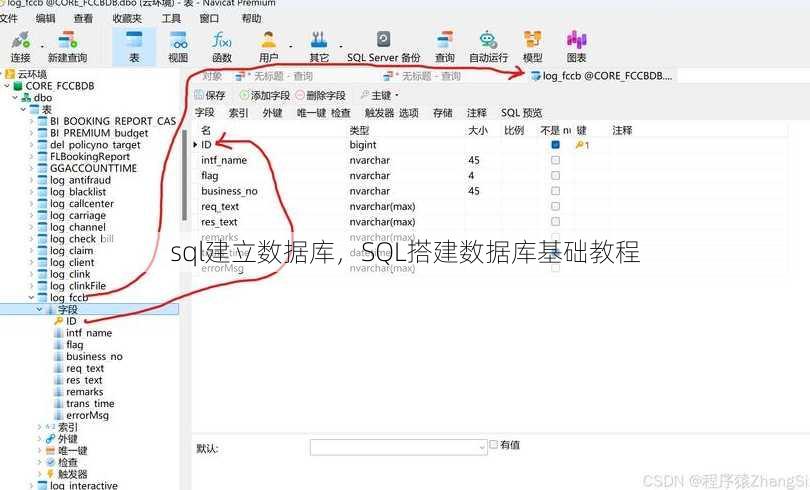Click the tree panel vertical scrollbar
The width and height of the screenshot is (810, 490).
coord(184,176)
